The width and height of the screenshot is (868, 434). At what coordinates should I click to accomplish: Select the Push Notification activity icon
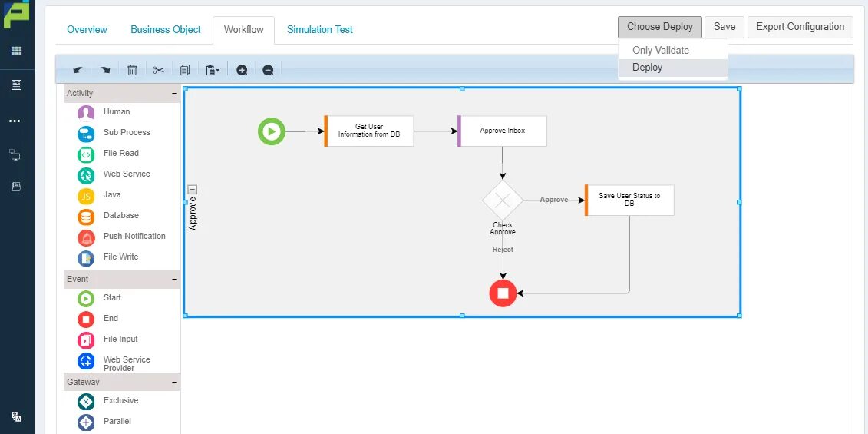point(86,238)
